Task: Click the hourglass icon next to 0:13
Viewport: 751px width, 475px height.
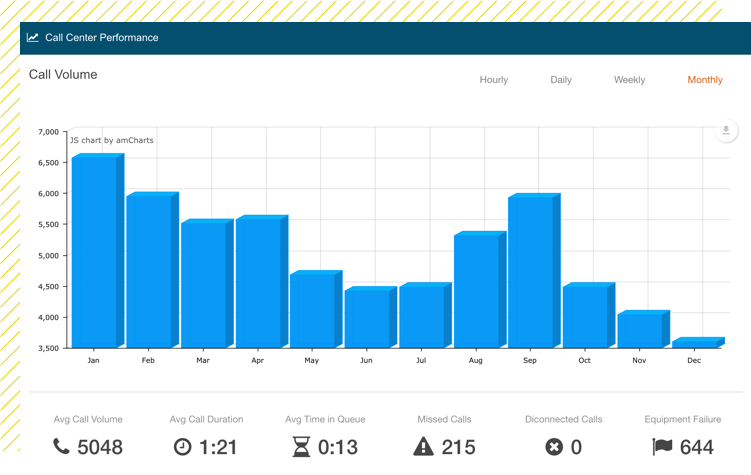Action: (301, 447)
